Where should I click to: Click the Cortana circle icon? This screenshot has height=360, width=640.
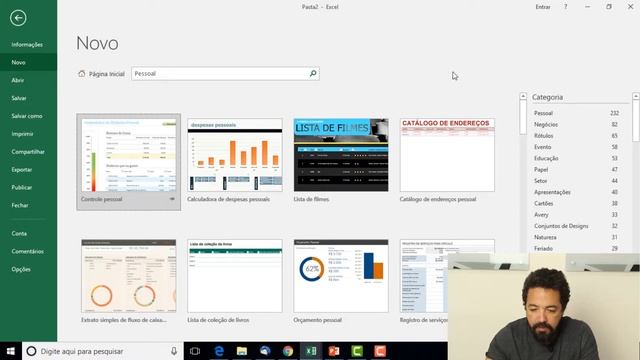[x=31, y=351]
